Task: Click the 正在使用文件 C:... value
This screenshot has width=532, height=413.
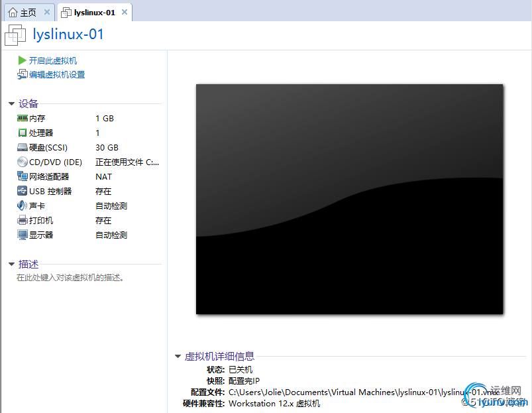Action: pyautogui.click(x=127, y=162)
